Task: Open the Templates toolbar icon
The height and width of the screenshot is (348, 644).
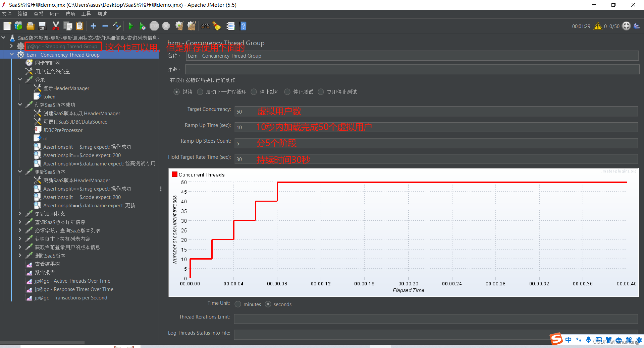Action: coord(18,26)
